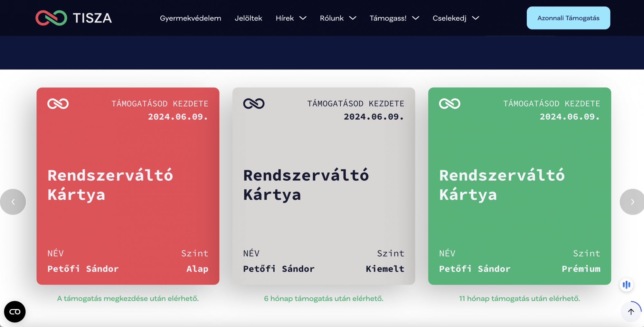Click the infinity logo on grey Kiemelt card

click(x=254, y=104)
